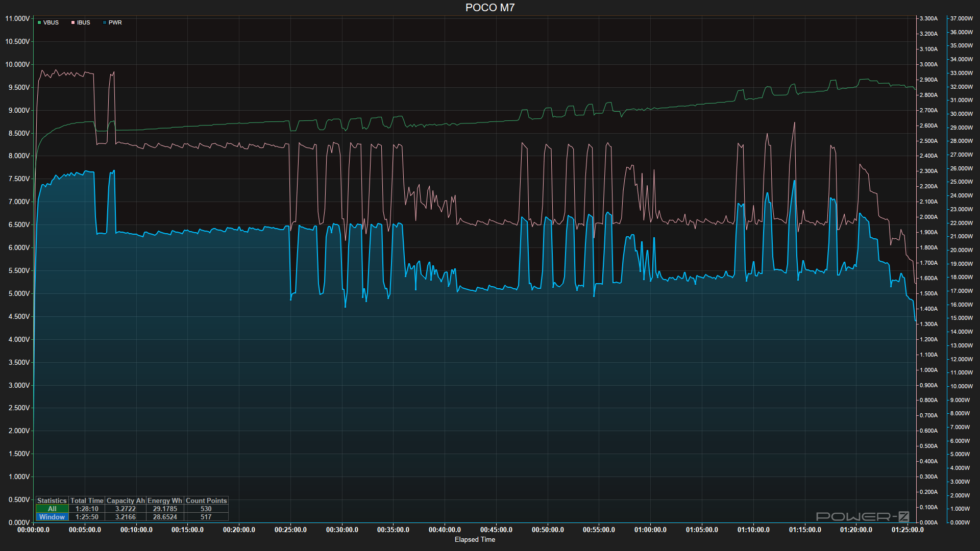
Task: Click the blue PWR legend marker
Action: click(105, 22)
